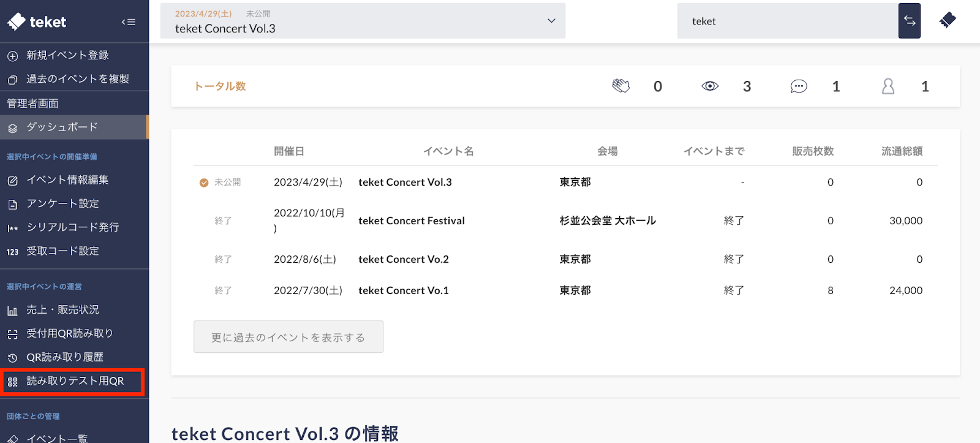
Task: Click the イベント名 column header
Action: 448,151
